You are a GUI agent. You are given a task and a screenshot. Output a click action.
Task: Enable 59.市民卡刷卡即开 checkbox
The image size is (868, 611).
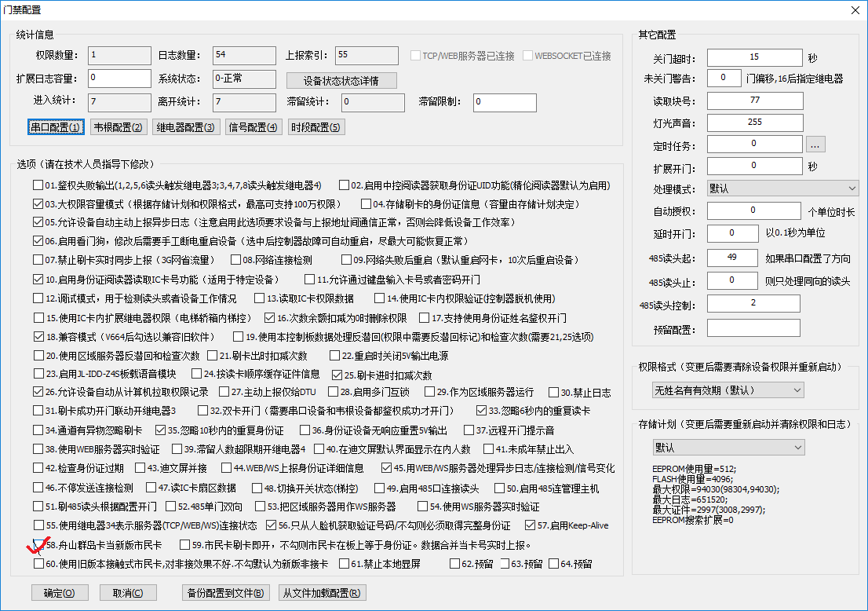(185, 544)
